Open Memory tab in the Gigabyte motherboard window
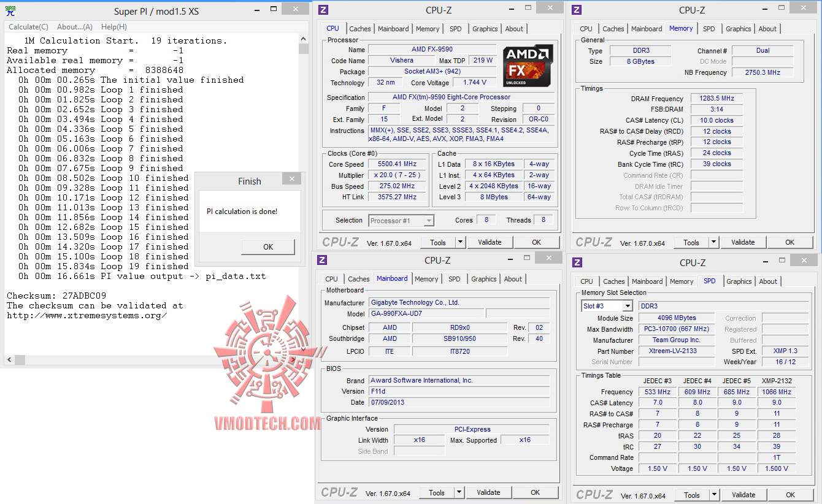822x504 pixels. point(426,279)
